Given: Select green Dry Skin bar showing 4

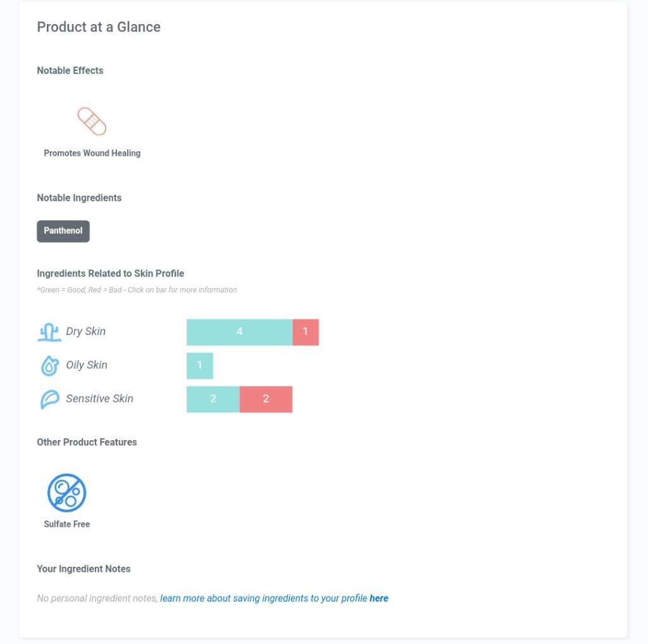Looking at the screenshot, I should pos(239,332).
